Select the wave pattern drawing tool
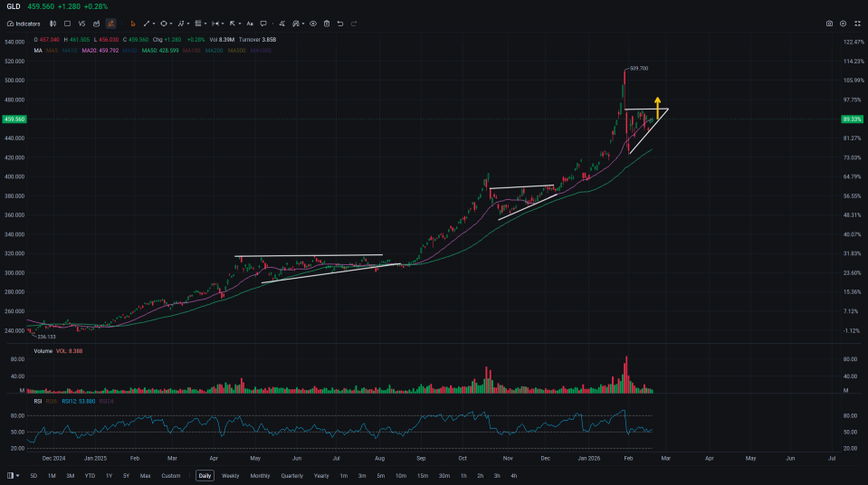 (x=181, y=24)
